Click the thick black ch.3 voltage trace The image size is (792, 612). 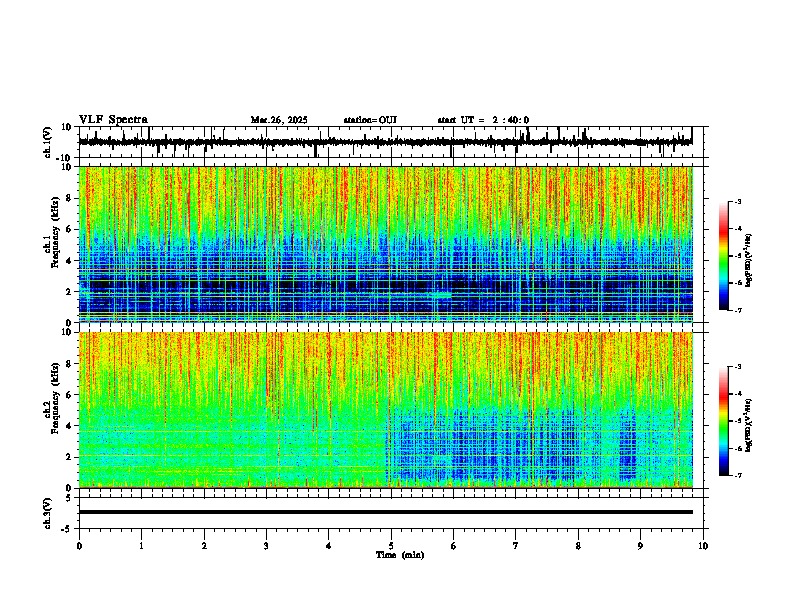(x=385, y=512)
